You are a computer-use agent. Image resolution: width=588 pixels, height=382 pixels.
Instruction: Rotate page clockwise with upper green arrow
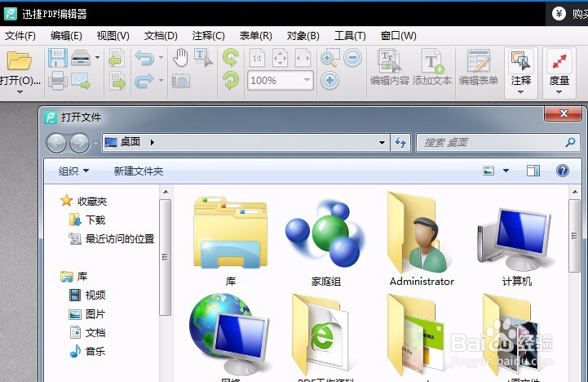coord(230,58)
